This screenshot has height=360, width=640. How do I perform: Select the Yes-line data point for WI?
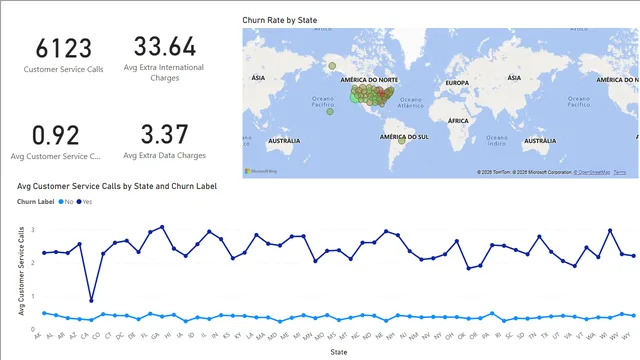tap(610, 231)
